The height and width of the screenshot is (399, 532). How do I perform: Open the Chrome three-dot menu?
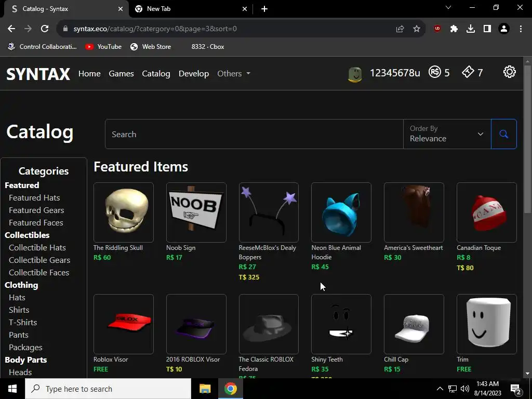point(521,29)
